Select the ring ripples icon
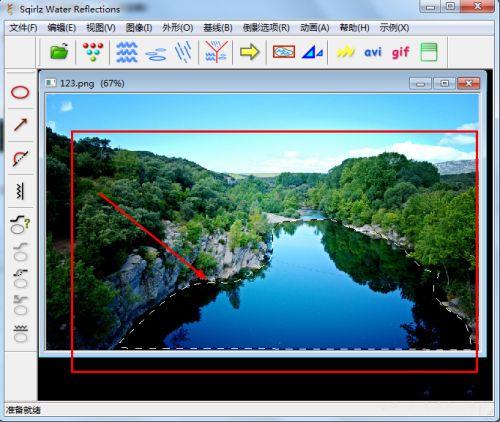Image resolution: width=500 pixels, height=422 pixels. pos(156,54)
